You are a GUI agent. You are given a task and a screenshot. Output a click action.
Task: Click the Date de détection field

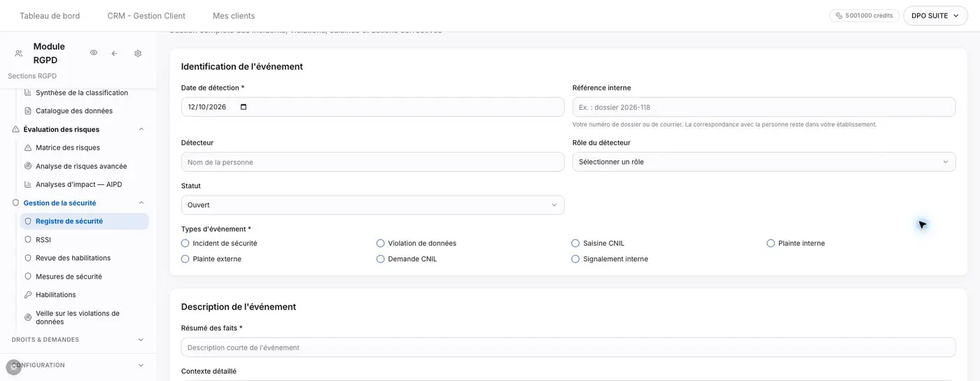[372, 107]
